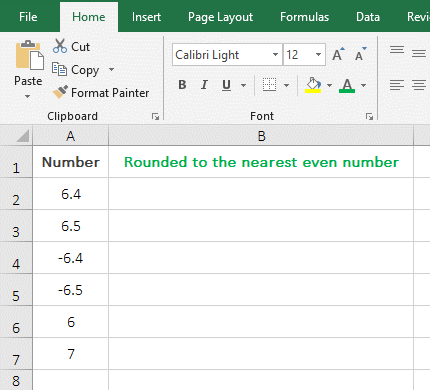This screenshot has height=390, width=430.
Task: Click the middle align icon
Action: (x=419, y=53)
